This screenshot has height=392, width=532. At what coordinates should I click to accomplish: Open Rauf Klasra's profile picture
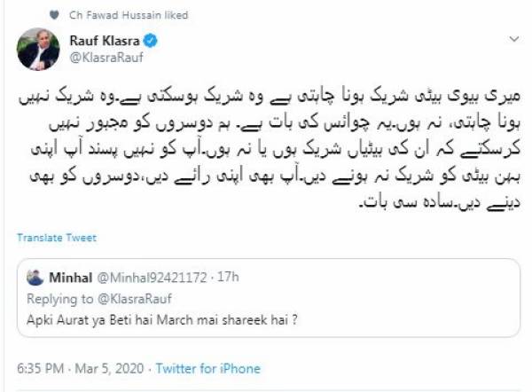[37, 50]
